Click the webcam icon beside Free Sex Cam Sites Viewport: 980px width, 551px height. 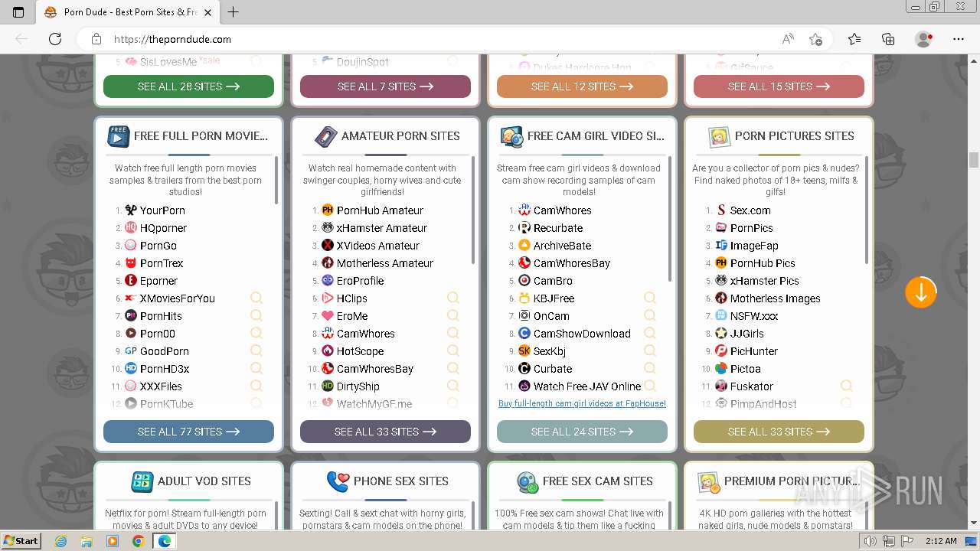527,482
